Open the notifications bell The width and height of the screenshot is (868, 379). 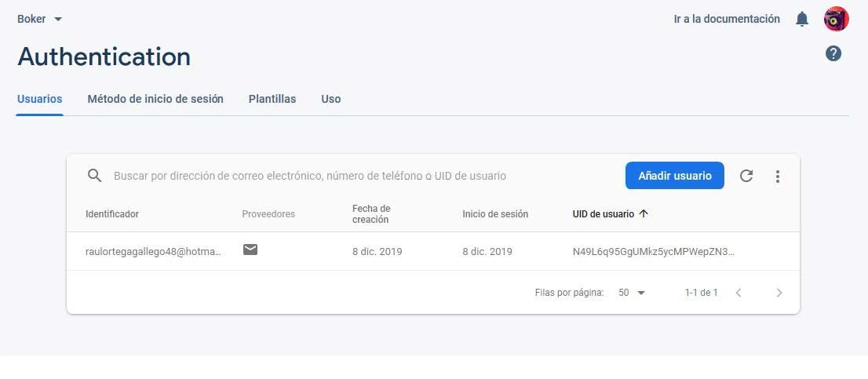801,20
